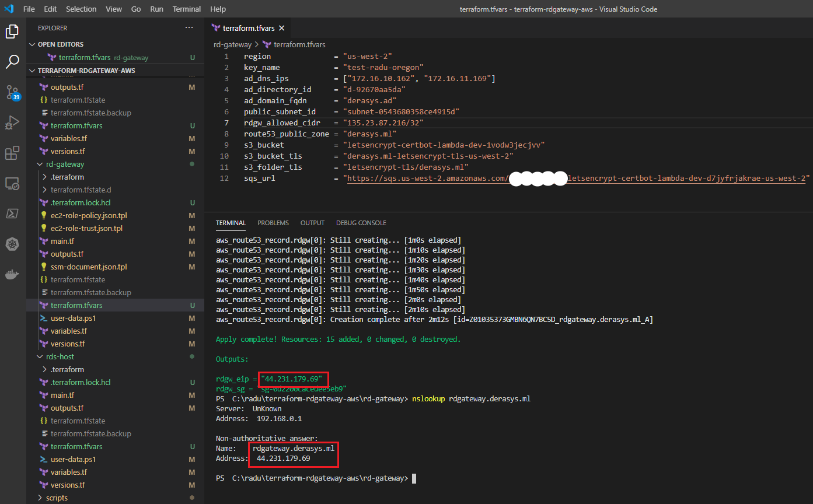Screen dimensions: 813x504
Task: Click the ad_directory_id value string
Action: 374,90
